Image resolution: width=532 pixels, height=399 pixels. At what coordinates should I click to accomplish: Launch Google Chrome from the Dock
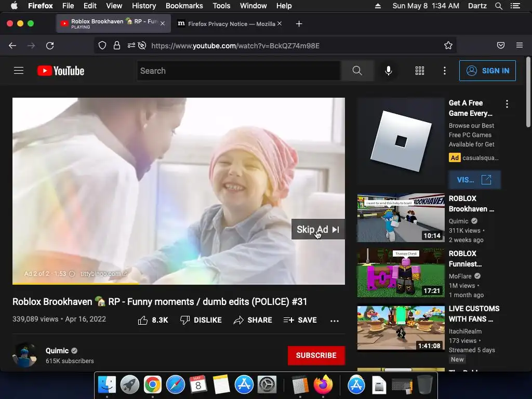tap(153, 384)
